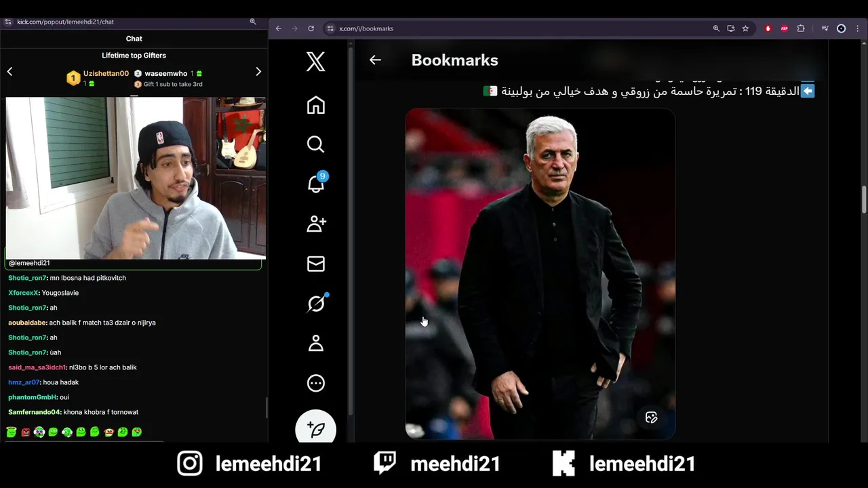
Task: Show next top gifters with right chevron
Action: [258, 71]
